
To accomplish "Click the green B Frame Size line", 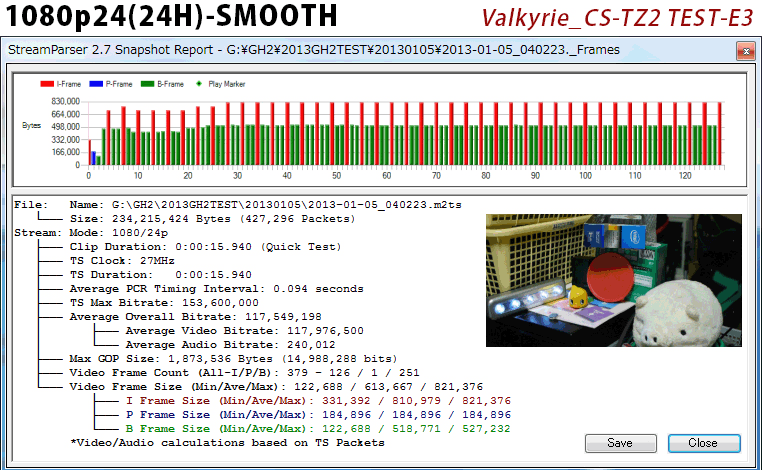I will 304,428.
